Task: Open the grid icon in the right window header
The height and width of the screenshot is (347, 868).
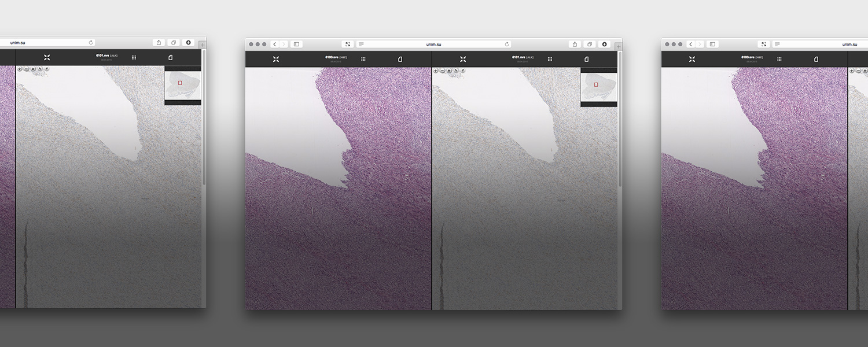Action: [x=779, y=59]
